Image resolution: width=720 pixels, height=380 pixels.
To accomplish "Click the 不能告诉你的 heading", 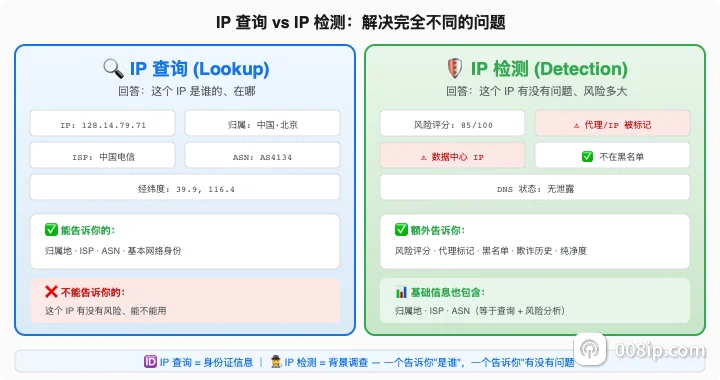I will pyautogui.click(x=93, y=292).
